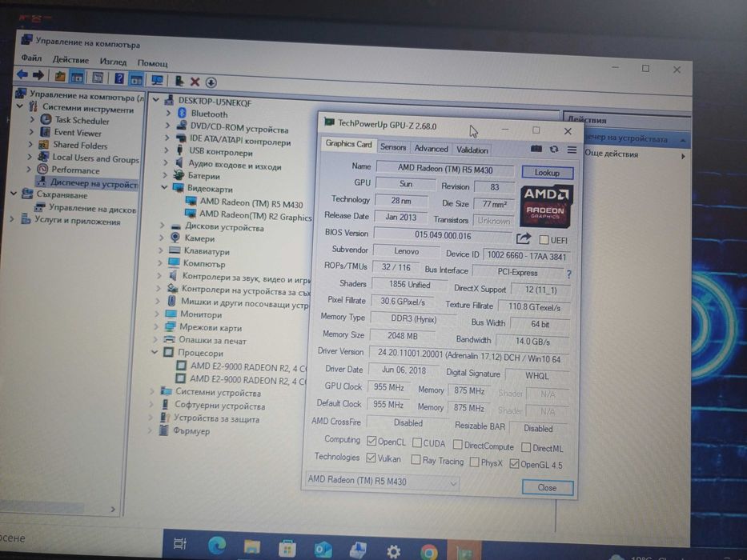747x560 pixels.
Task: Toggle the DirectML checkbox
Action: [x=526, y=447]
